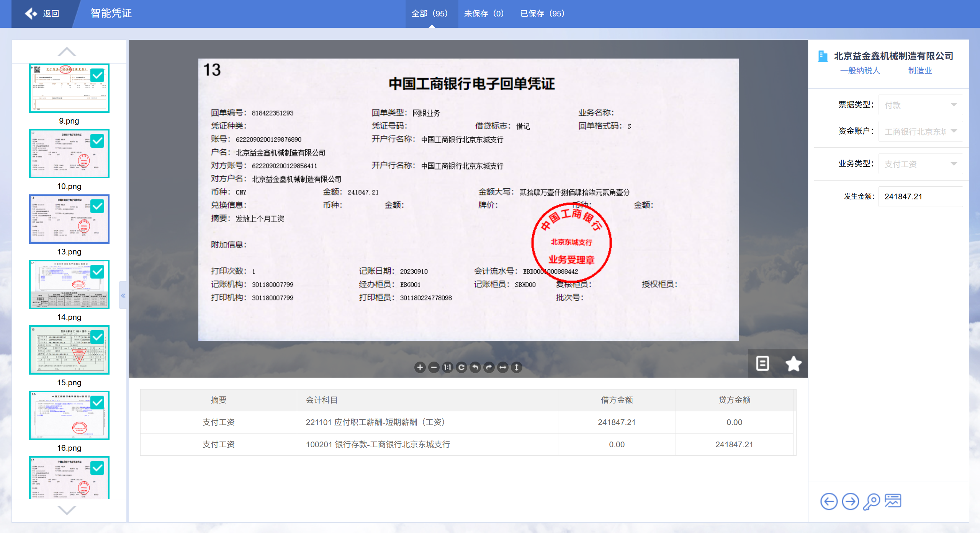Viewport: 980px width, 533px height.
Task: Click the zoom out minus icon
Action: coord(434,367)
